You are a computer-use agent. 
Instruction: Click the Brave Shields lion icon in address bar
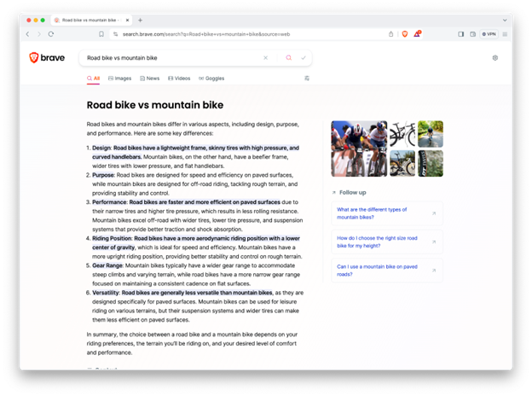click(405, 34)
